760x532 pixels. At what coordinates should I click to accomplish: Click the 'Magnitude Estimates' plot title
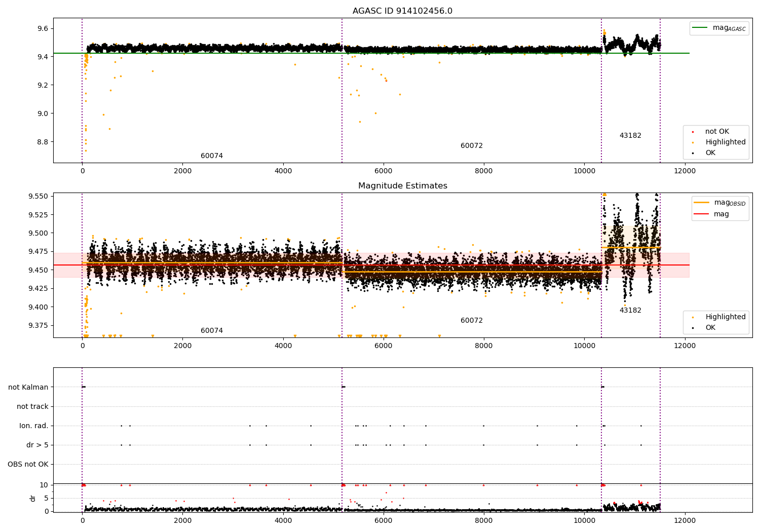coord(402,186)
